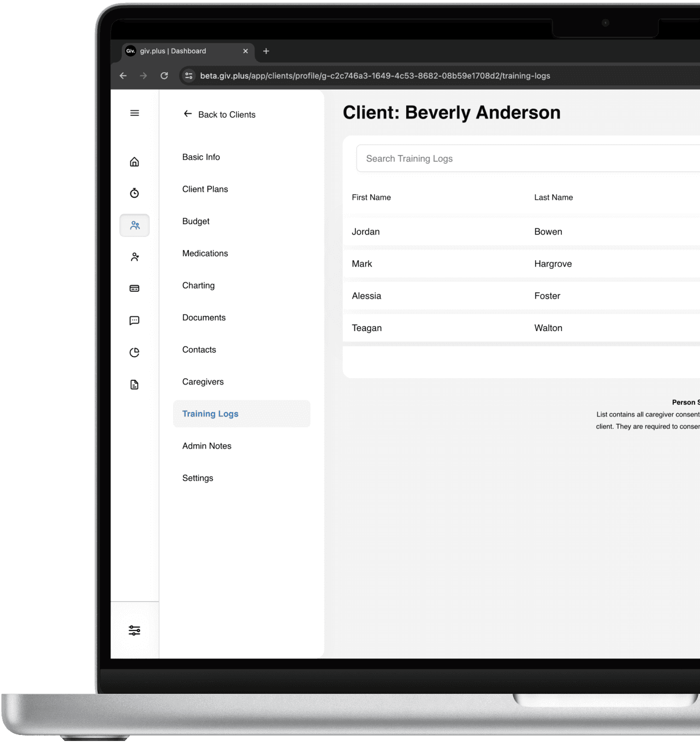Click the browser reload button

tap(164, 76)
